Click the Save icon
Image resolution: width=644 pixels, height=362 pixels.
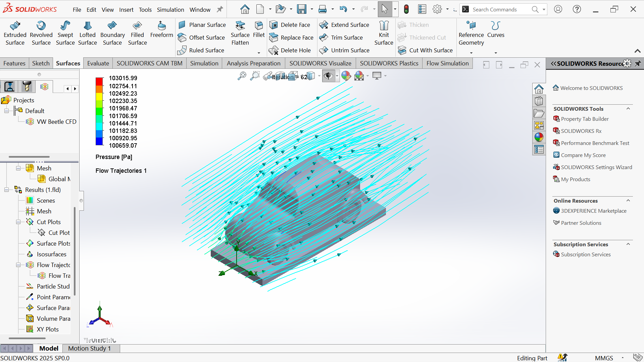point(302,9)
